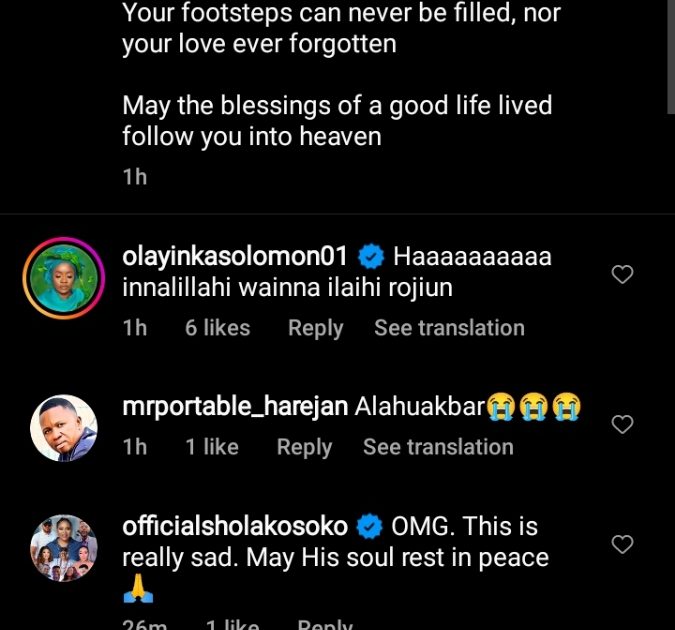The width and height of the screenshot is (675, 630).
Task: Tap officialsholakosoko's profile avatar
Action: 64,547
